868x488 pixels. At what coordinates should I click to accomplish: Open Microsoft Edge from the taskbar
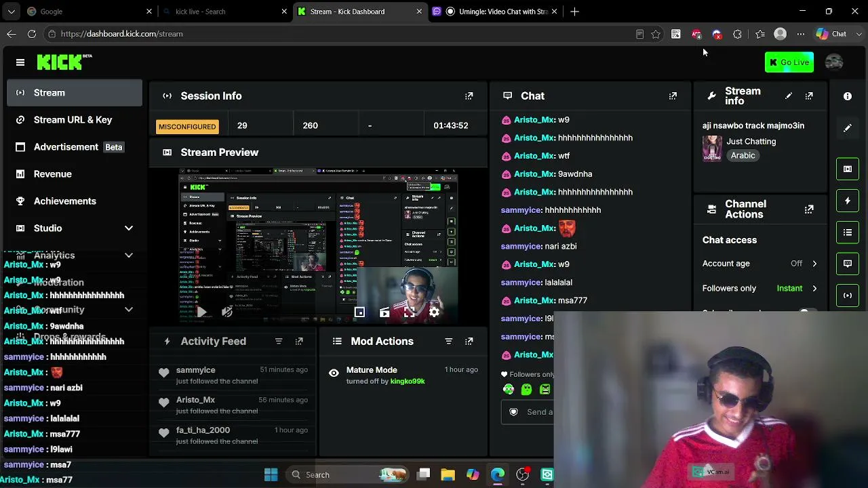[x=498, y=474]
